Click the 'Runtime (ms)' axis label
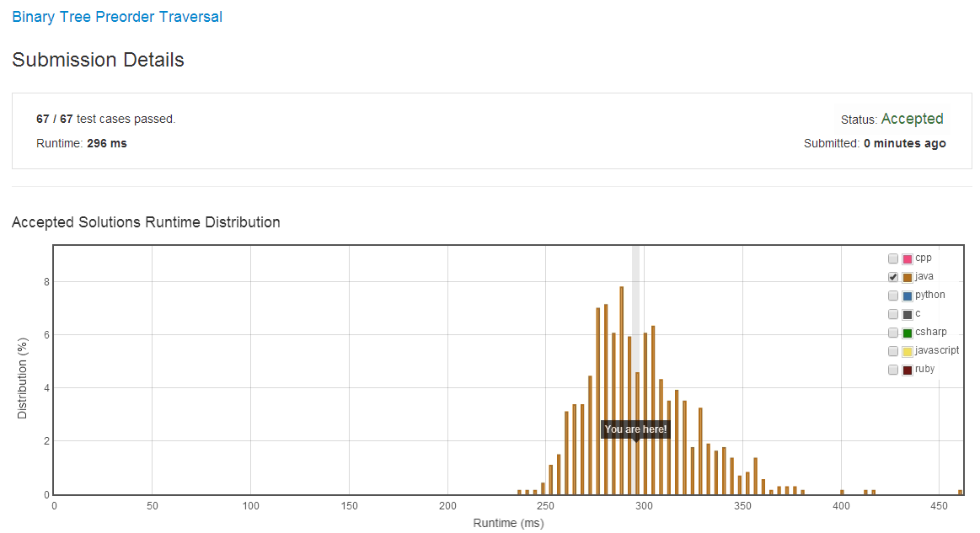This screenshot has width=980, height=533. click(508, 523)
